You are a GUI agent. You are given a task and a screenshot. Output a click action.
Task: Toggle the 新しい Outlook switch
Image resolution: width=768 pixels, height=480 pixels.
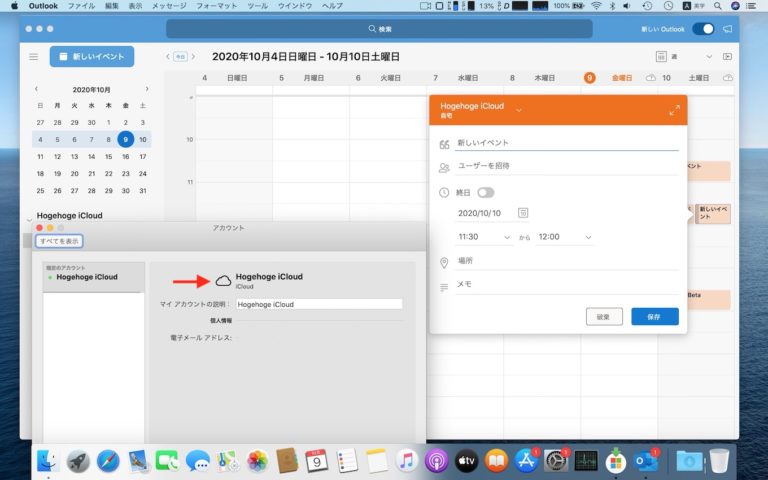coord(703,29)
